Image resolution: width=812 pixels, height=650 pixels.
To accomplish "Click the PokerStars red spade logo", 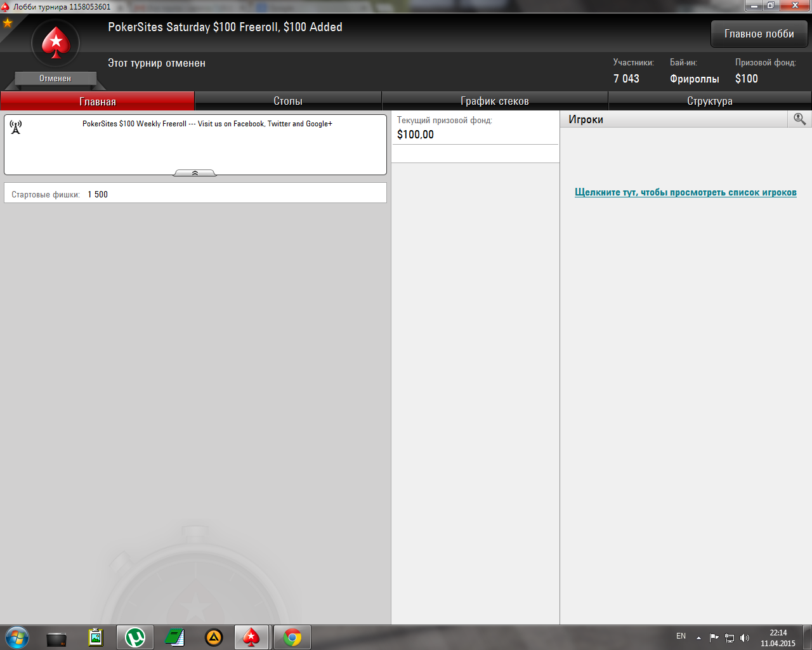I will 56,43.
